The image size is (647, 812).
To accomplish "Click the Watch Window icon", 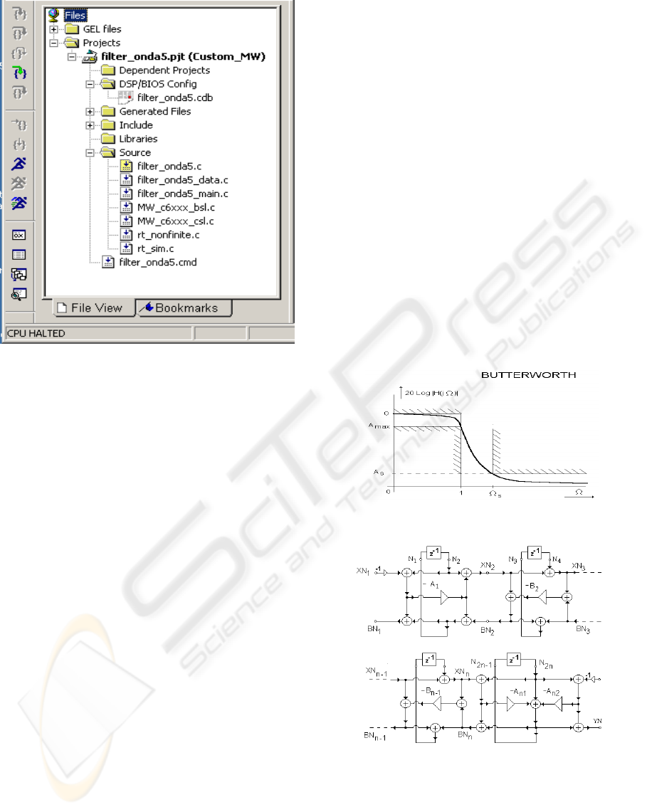I will click(19, 274).
